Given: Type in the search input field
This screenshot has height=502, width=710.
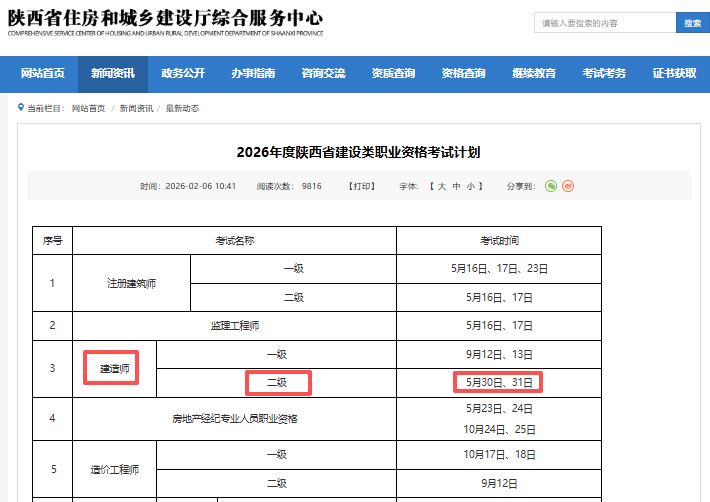Looking at the screenshot, I should coord(606,23).
